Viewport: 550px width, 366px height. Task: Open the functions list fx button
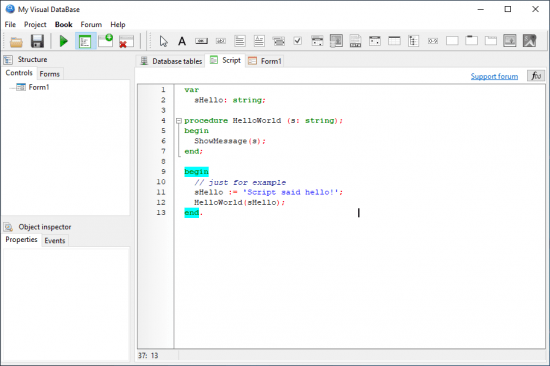pyautogui.click(x=536, y=76)
